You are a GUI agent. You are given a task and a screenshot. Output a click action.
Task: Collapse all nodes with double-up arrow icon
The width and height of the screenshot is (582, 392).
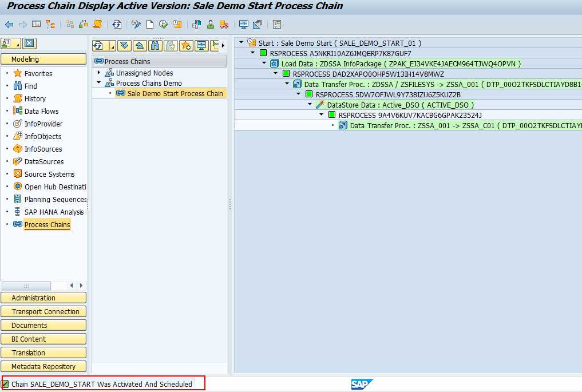(140, 46)
